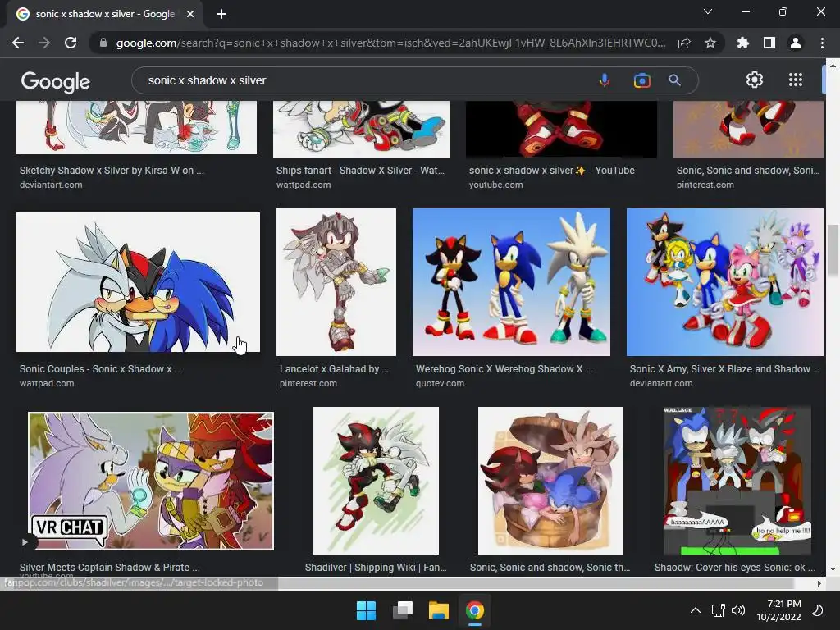The image size is (840, 630).
Task: Open link Sketchy Shadow x Silver by Kirsa-W
Action: 112,171
